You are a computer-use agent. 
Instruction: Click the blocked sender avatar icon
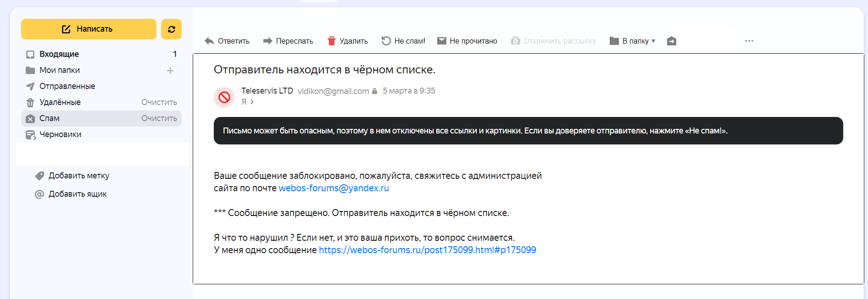(x=224, y=97)
